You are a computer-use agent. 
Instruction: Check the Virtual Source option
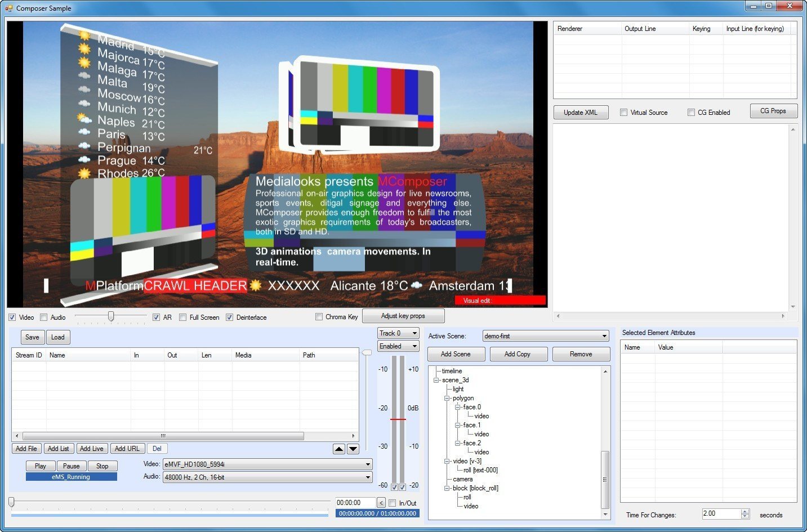coord(623,112)
